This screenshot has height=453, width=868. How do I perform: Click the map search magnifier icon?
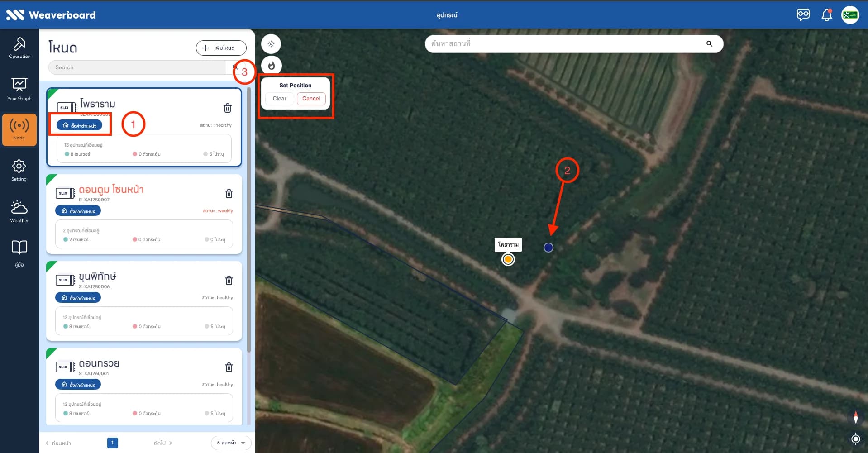click(709, 44)
